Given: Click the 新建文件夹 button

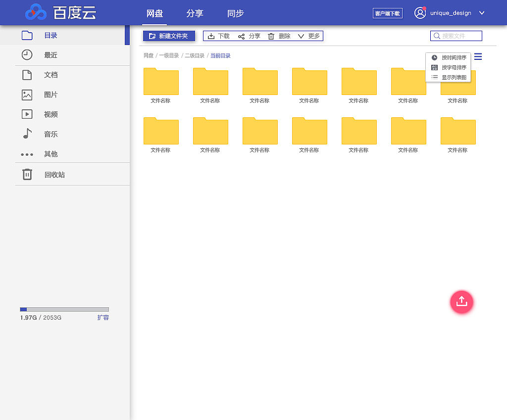Looking at the screenshot, I should [x=169, y=36].
